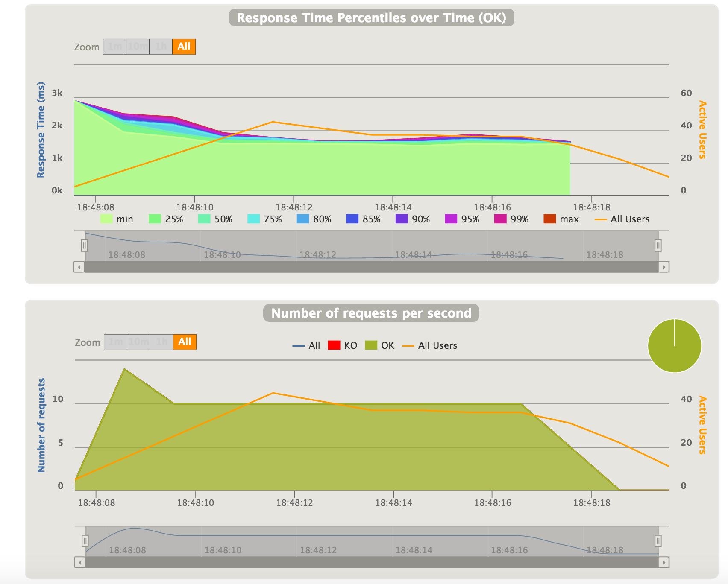Select 1m zoom in requests per second chart
This screenshot has width=728, height=584.
click(115, 342)
